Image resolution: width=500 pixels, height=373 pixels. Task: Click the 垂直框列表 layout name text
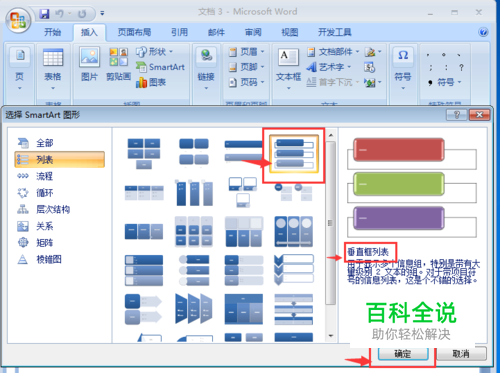tap(368, 252)
